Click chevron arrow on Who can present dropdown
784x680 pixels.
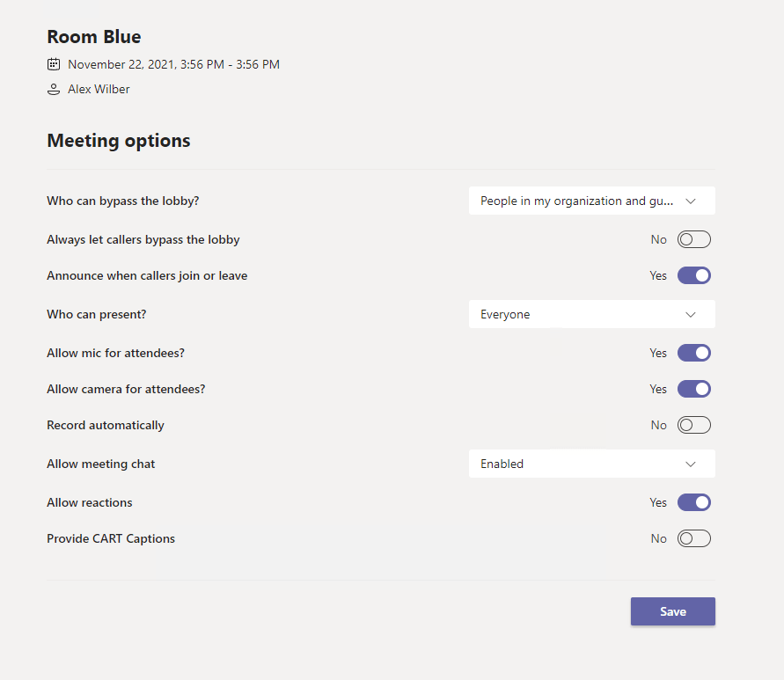pos(691,315)
